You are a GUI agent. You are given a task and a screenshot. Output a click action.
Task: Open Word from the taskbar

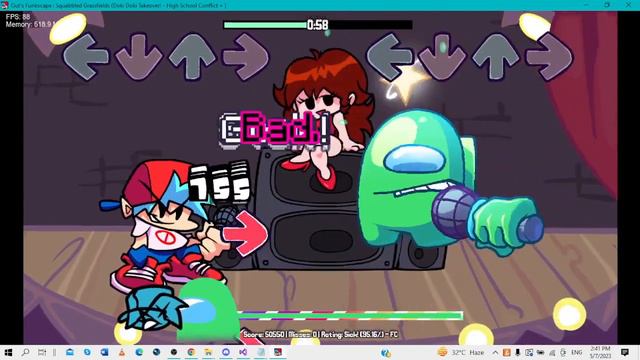click(x=104, y=352)
